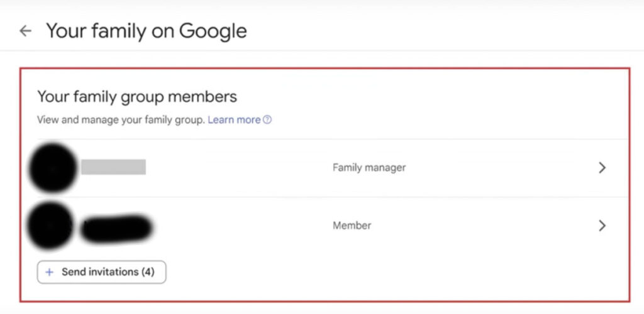This screenshot has width=644, height=314.
Task: Click Your family group members heading
Action: (137, 97)
